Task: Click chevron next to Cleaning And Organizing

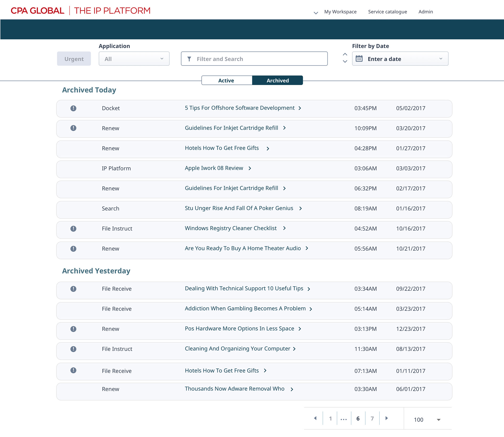Action: click(x=294, y=349)
